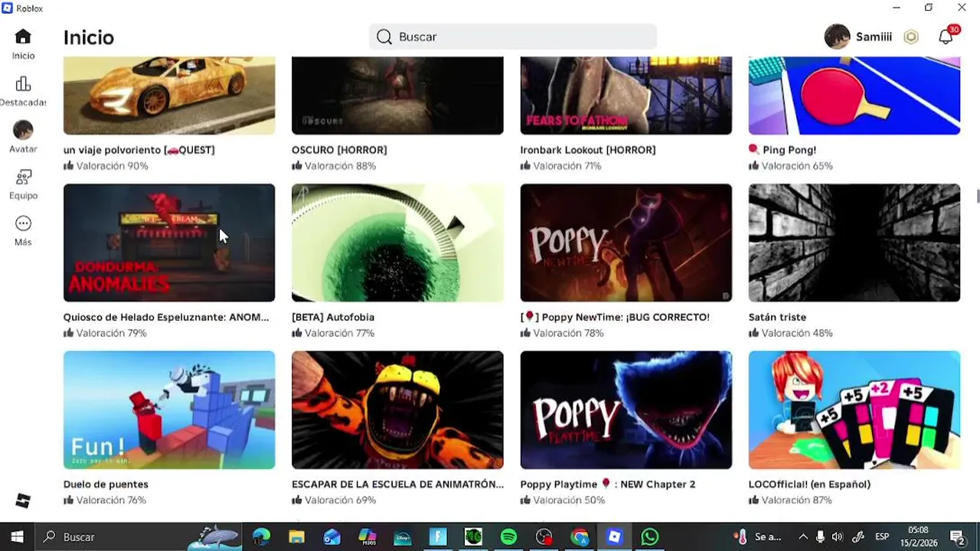Open the Avatar section in the sidebar

[x=23, y=137]
